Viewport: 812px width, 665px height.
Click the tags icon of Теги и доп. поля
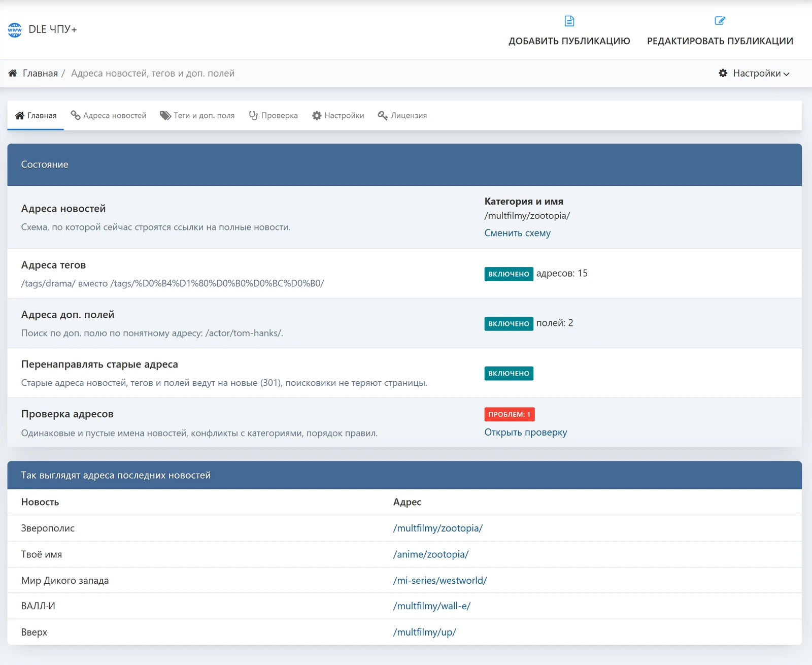click(x=165, y=116)
